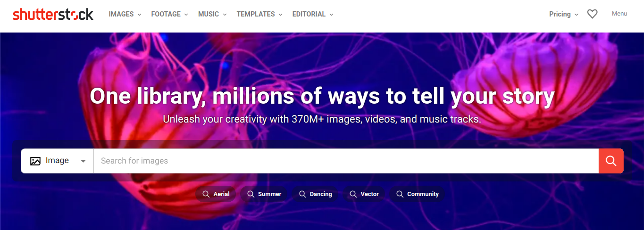Viewport: 644px width, 230px height.
Task: Click the 'Unleash your creativity' subheading text
Action: [322, 119]
